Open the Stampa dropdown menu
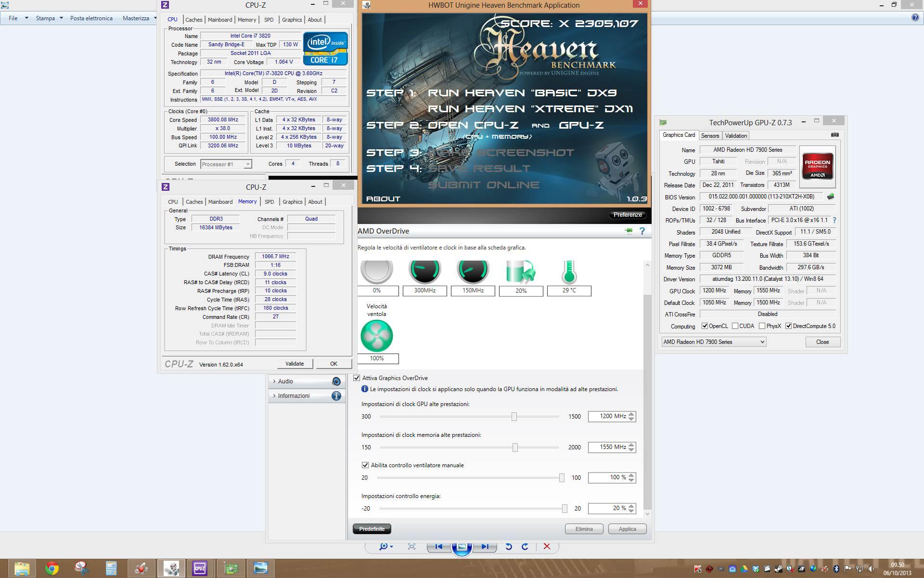This screenshot has width=924, height=578. click(49, 18)
